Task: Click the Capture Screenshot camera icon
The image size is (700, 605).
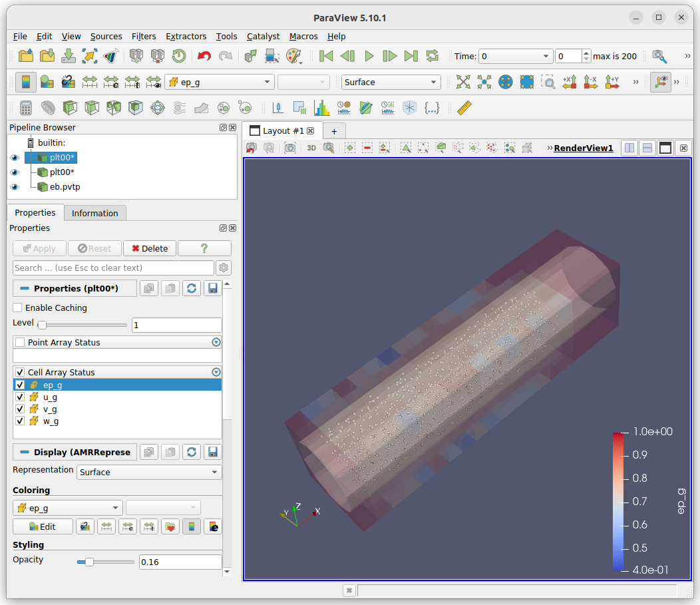Action: (x=289, y=148)
